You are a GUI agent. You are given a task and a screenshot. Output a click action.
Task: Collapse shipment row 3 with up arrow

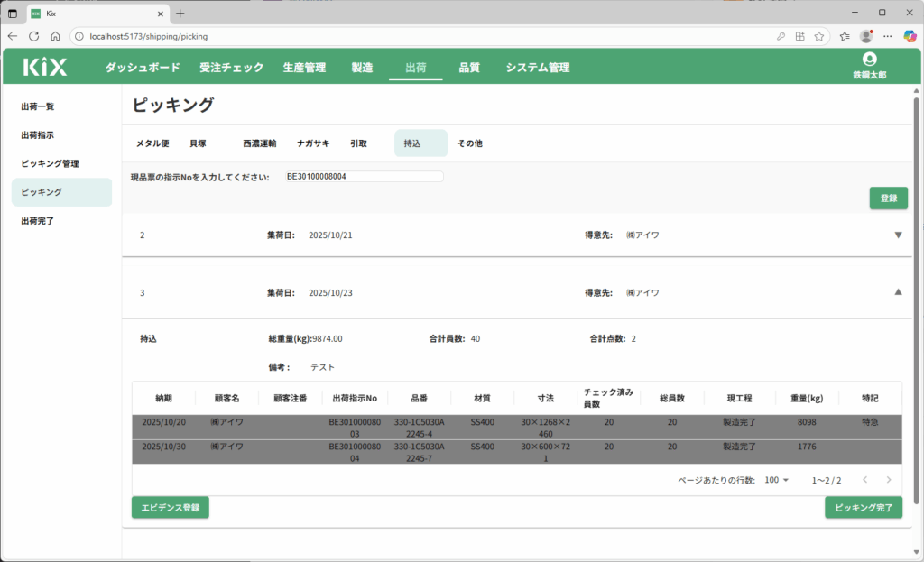pos(897,292)
